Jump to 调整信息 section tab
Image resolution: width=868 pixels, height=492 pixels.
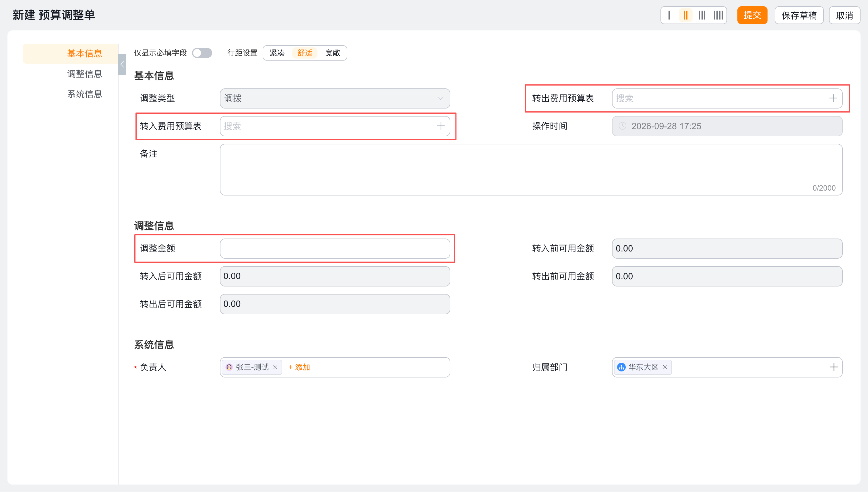84,74
